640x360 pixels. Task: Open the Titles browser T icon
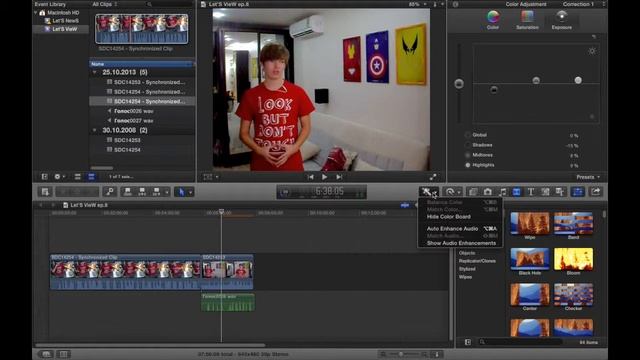(x=531, y=192)
